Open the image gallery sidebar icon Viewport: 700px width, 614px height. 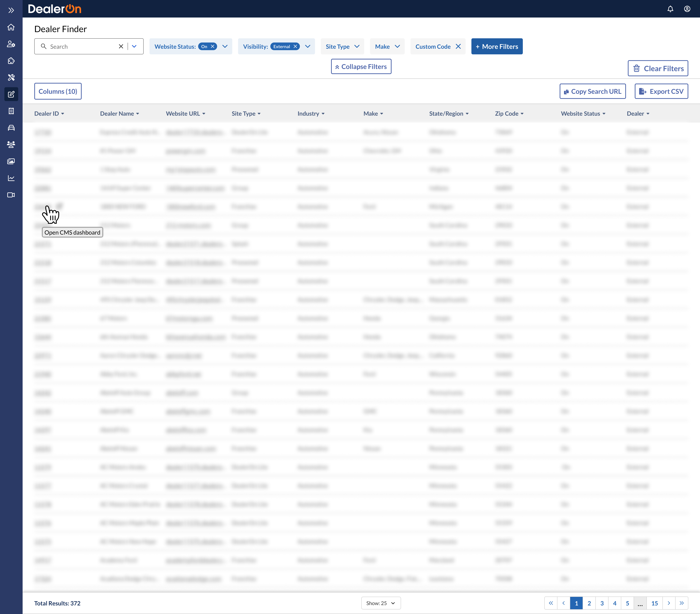coord(11,161)
